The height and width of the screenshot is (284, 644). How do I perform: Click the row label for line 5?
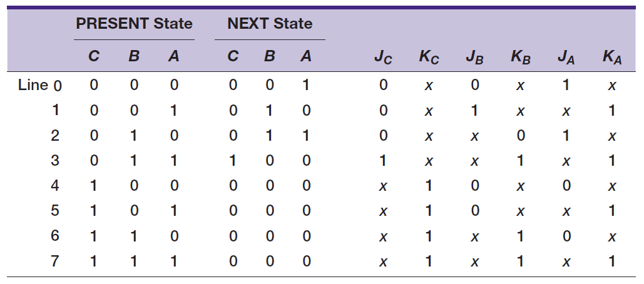(x=55, y=211)
